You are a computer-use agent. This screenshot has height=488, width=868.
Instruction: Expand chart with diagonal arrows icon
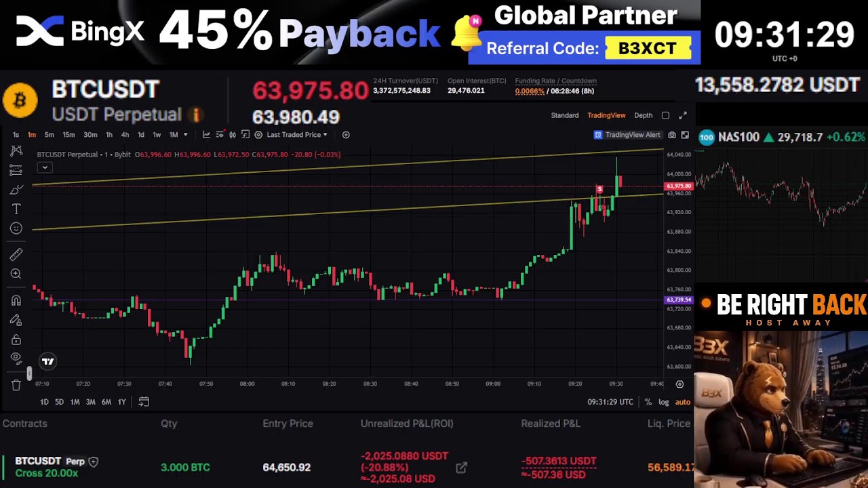tap(683, 115)
